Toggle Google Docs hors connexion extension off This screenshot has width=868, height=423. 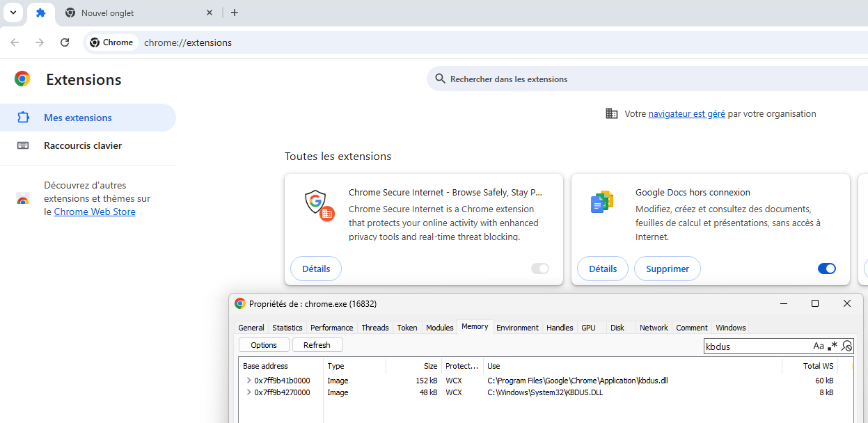(826, 269)
